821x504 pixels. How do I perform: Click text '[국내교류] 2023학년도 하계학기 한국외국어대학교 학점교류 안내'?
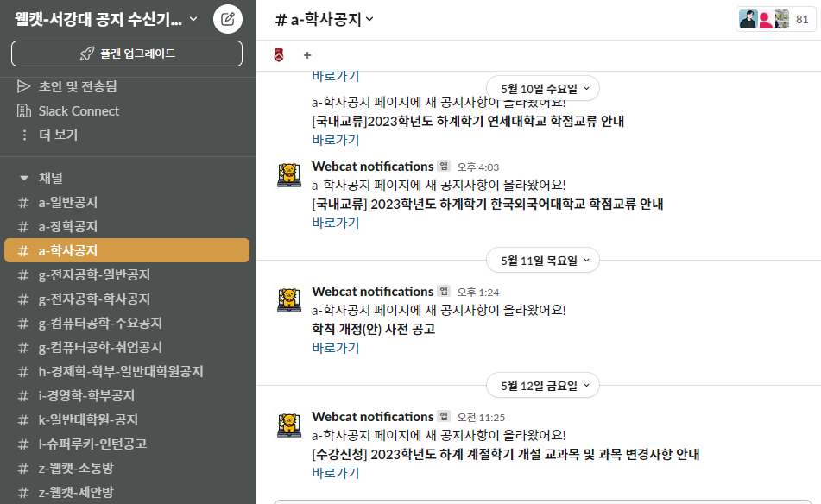click(x=488, y=205)
